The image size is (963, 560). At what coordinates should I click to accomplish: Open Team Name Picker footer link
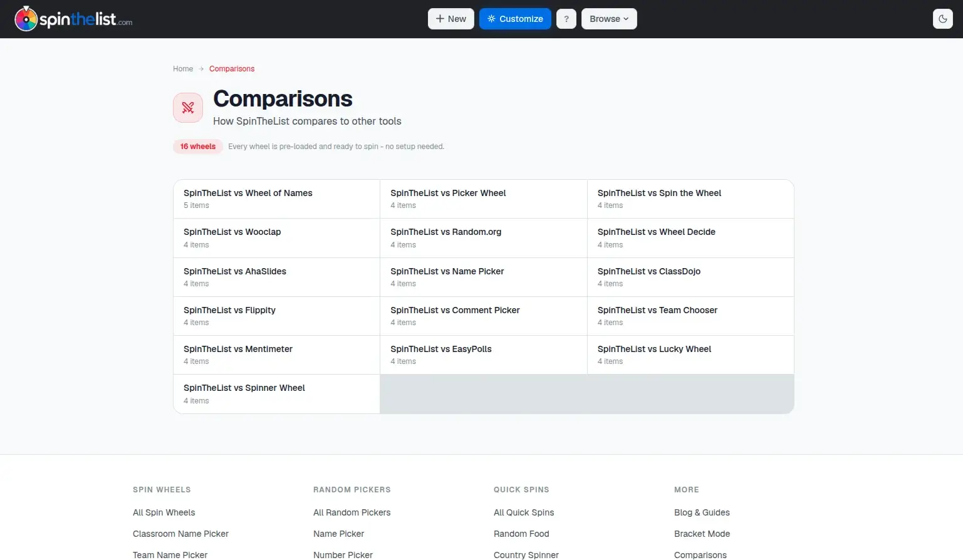tap(170, 555)
